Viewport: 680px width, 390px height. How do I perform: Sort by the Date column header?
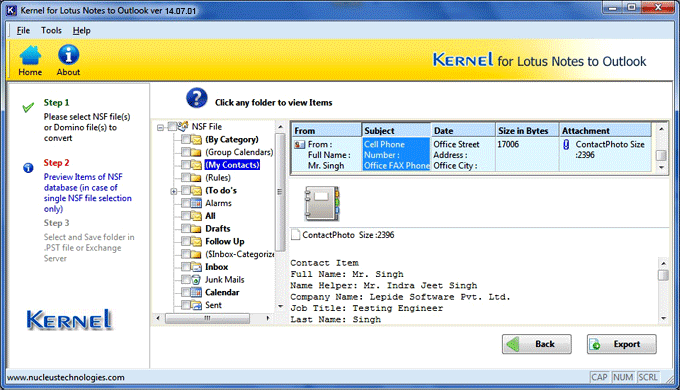(x=463, y=130)
